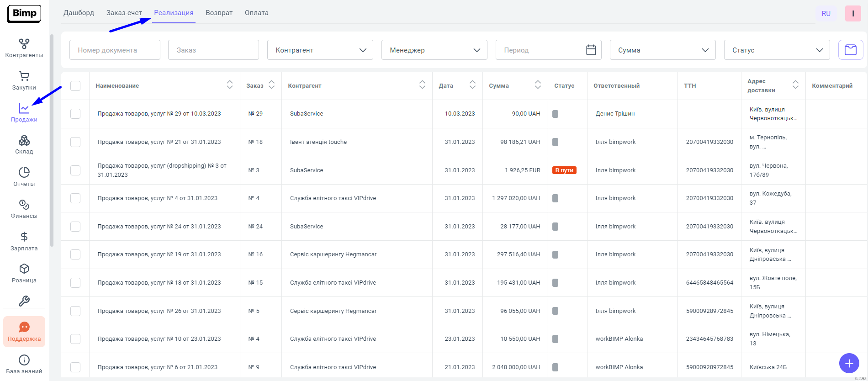Check the row for sale № 29
This screenshot has width=868, height=381.
click(75, 114)
